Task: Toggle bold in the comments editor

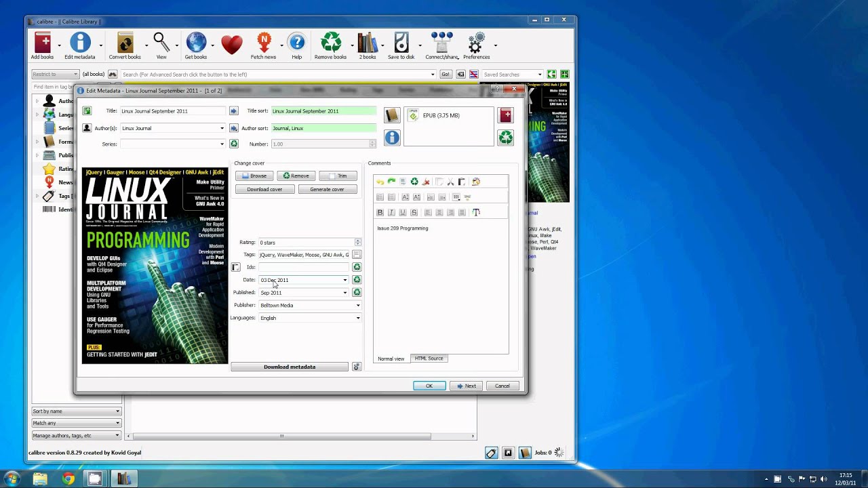Action: 380,212
